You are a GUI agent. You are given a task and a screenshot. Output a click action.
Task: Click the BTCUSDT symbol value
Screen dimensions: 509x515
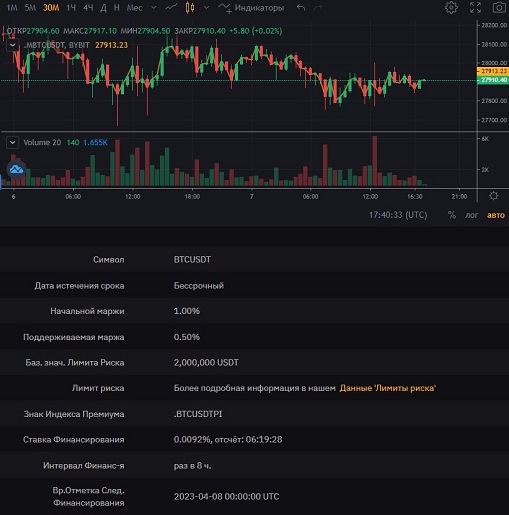[x=192, y=260]
